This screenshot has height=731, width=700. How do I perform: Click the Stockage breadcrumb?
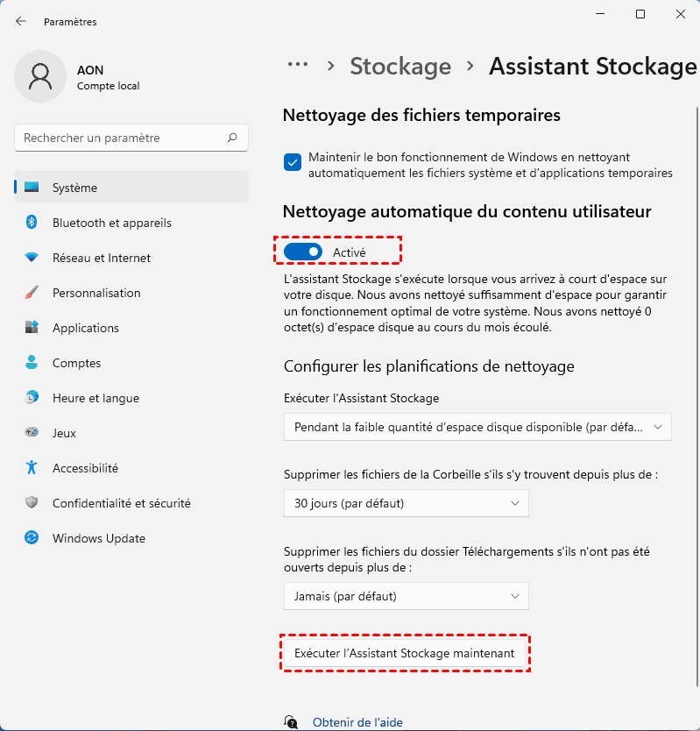pos(400,66)
